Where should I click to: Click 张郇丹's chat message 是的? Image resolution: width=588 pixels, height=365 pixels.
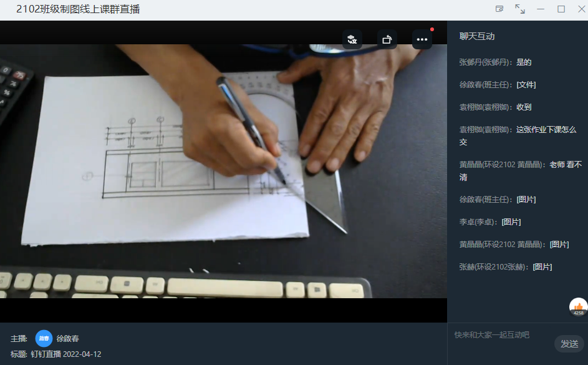click(x=523, y=62)
